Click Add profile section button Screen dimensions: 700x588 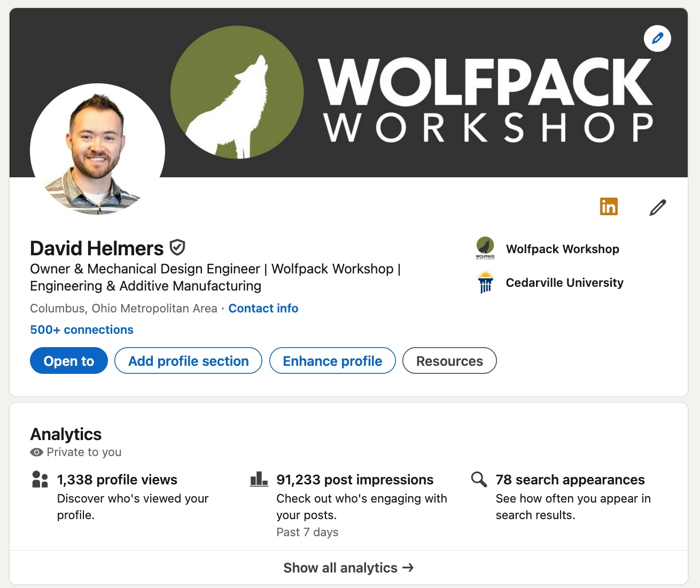click(x=188, y=361)
